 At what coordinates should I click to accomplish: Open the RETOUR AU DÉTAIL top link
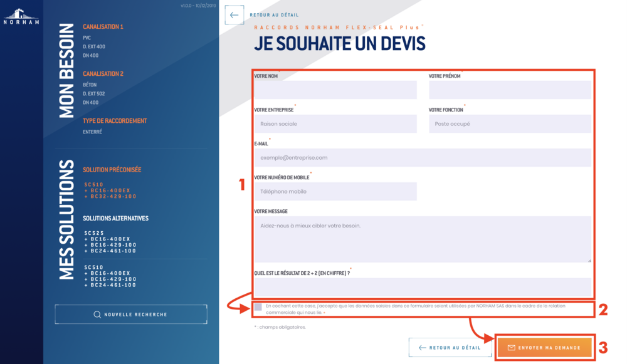pyautogui.click(x=274, y=15)
